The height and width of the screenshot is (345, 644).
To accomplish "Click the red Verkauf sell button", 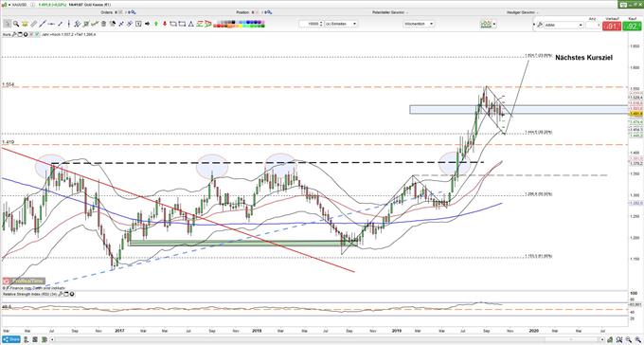I will tap(613, 27).
